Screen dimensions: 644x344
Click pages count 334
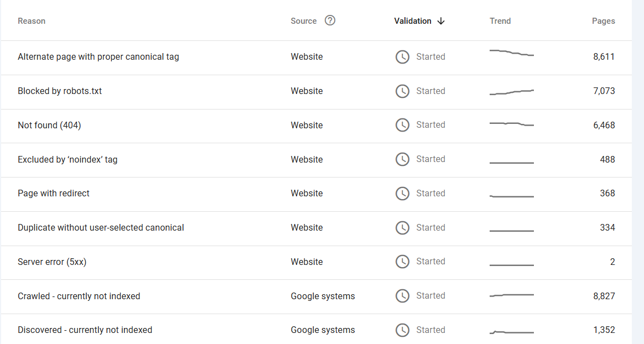tap(607, 227)
